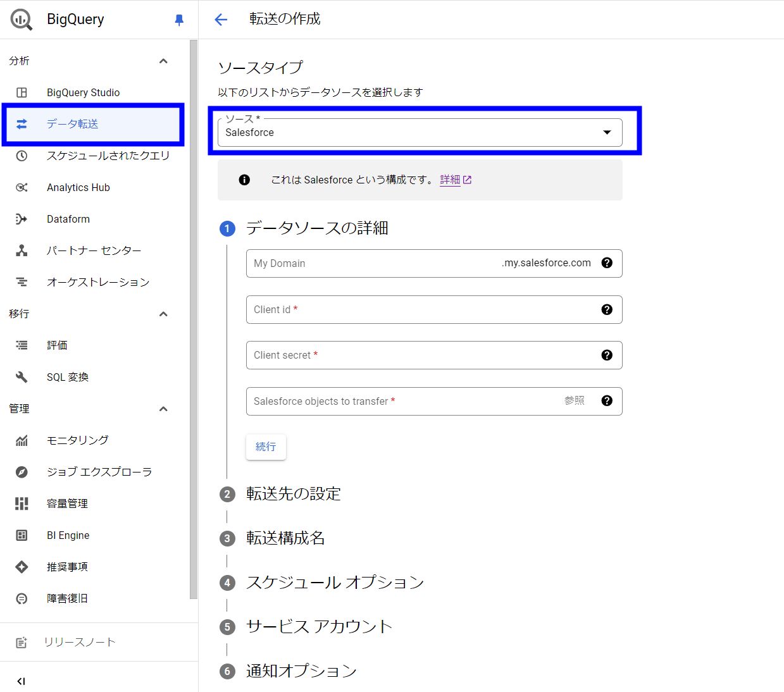784x692 pixels.
Task: Open the ソース dropdown showing Salesforce
Action: click(x=420, y=133)
